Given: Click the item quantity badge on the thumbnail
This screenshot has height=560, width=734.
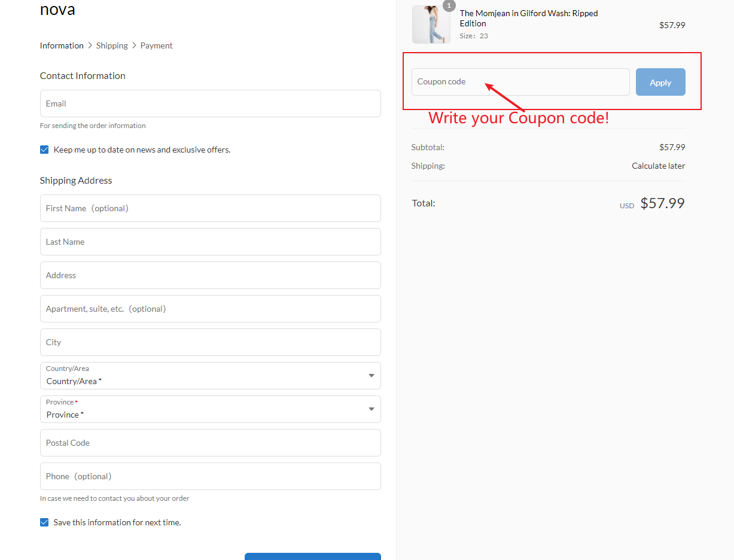Looking at the screenshot, I should pos(449,5).
